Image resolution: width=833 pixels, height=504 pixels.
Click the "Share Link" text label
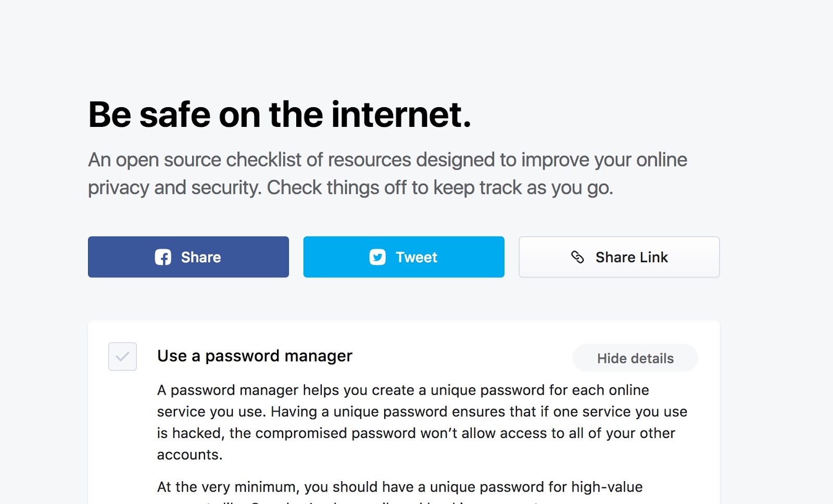pos(632,257)
